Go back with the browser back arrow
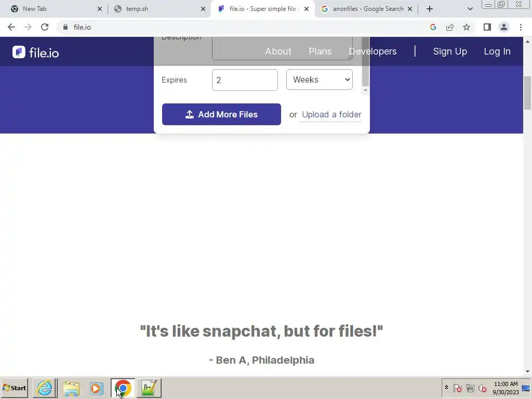The image size is (532, 399). (11, 27)
